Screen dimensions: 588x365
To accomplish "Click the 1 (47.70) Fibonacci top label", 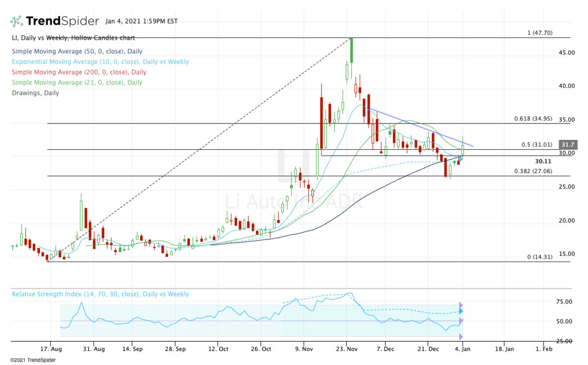I will (539, 33).
